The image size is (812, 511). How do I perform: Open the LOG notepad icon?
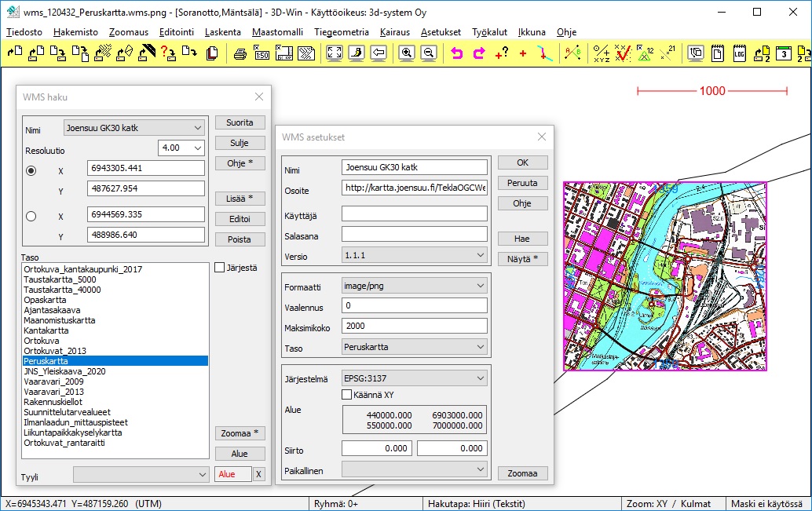(740, 53)
